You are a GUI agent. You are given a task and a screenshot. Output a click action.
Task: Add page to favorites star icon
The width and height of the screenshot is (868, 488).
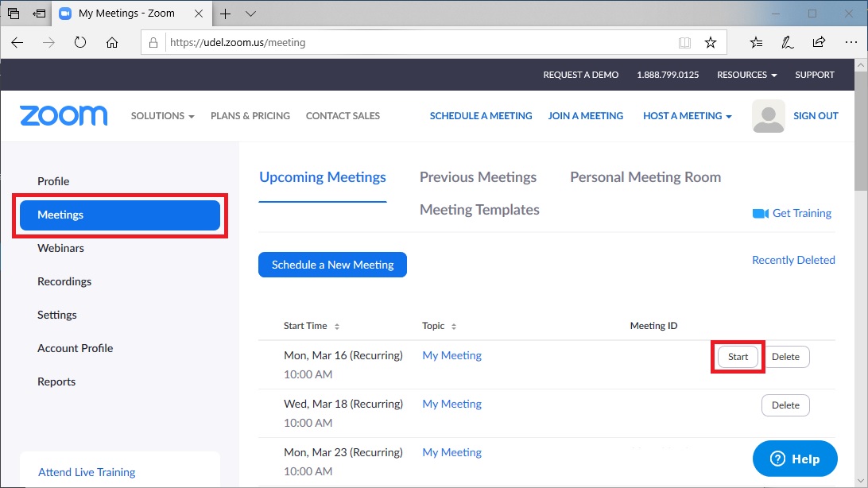coord(711,43)
